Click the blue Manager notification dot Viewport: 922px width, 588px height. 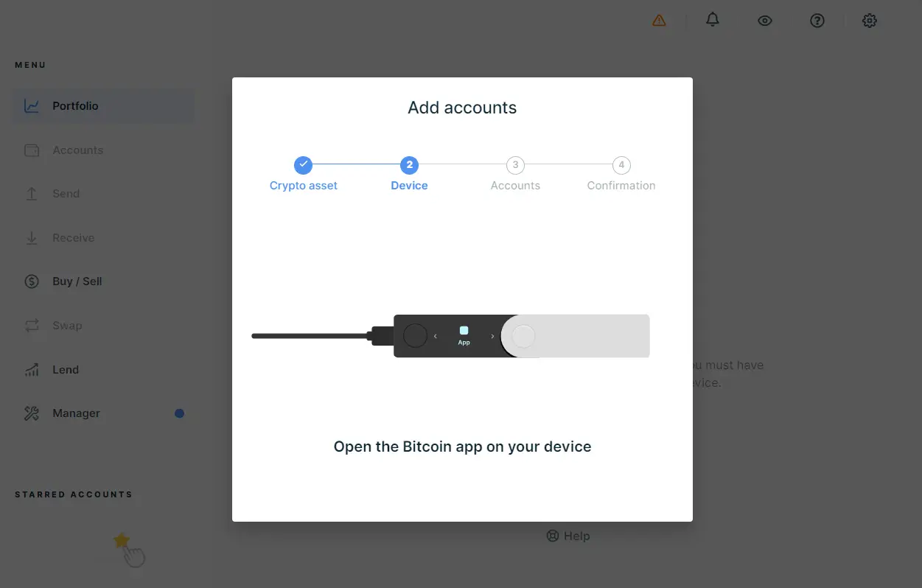point(179,413)
